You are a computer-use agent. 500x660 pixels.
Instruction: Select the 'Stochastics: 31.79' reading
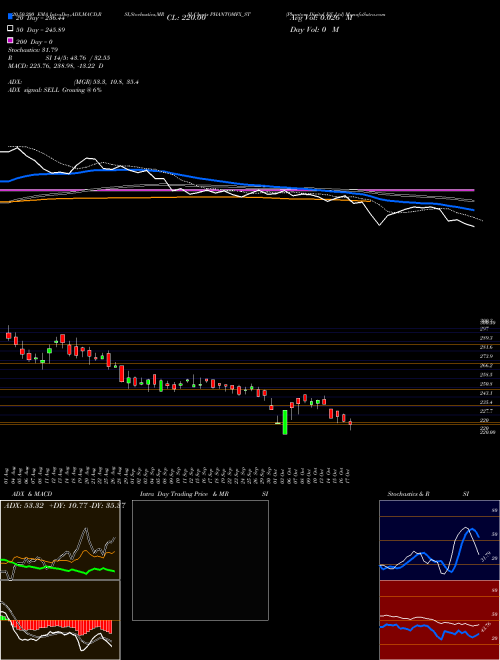(x=33, y=50)
